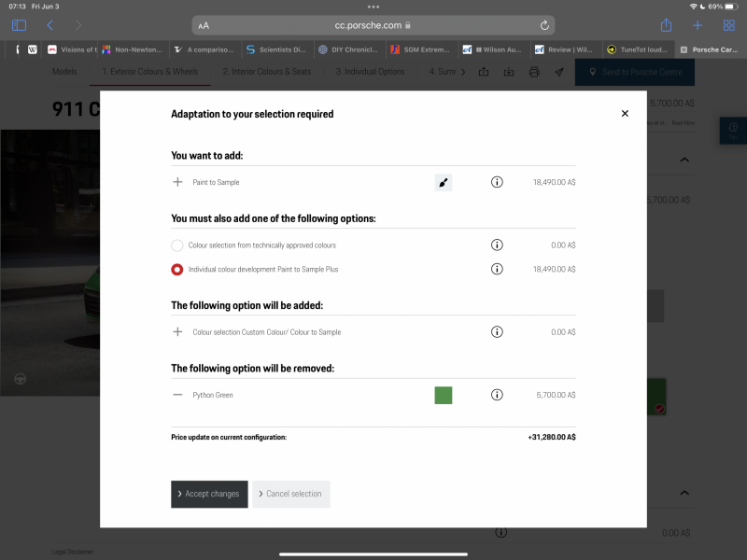Collapse the lower section chevron on right

pyautogui.click(x=684, y=493)
